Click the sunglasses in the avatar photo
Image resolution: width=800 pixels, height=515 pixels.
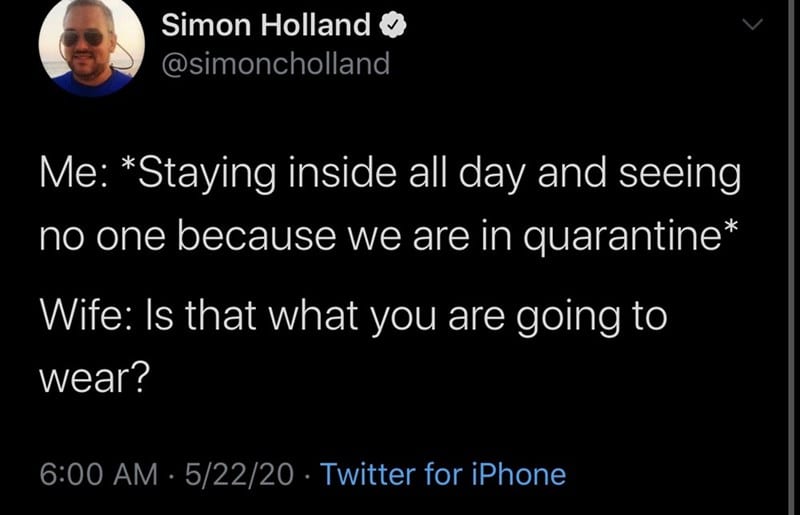coord(82,37)
